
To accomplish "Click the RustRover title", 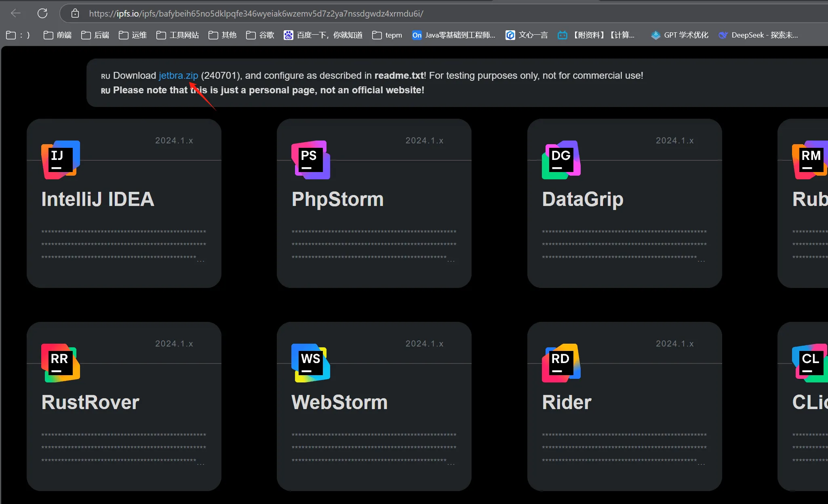I will click(91, 402).
